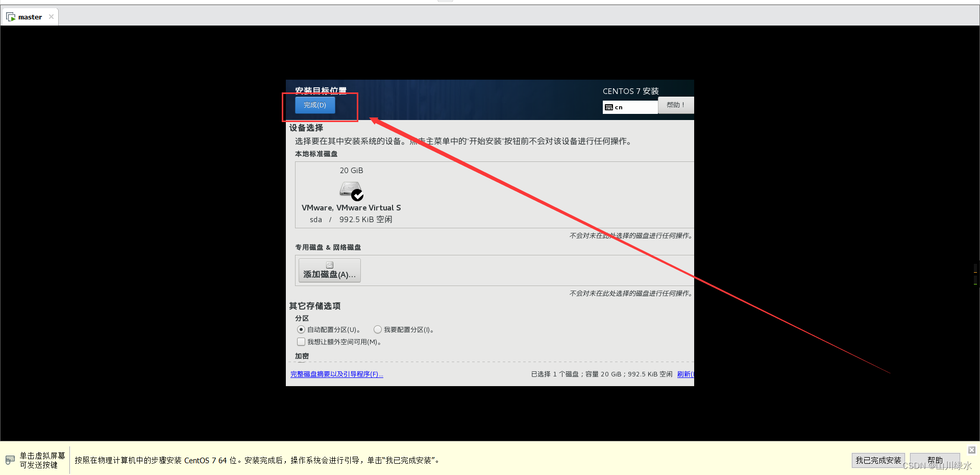Viewport: 980px width, 475px height.
Task: Click the VMware player icon on master tab
Action: 11,16
